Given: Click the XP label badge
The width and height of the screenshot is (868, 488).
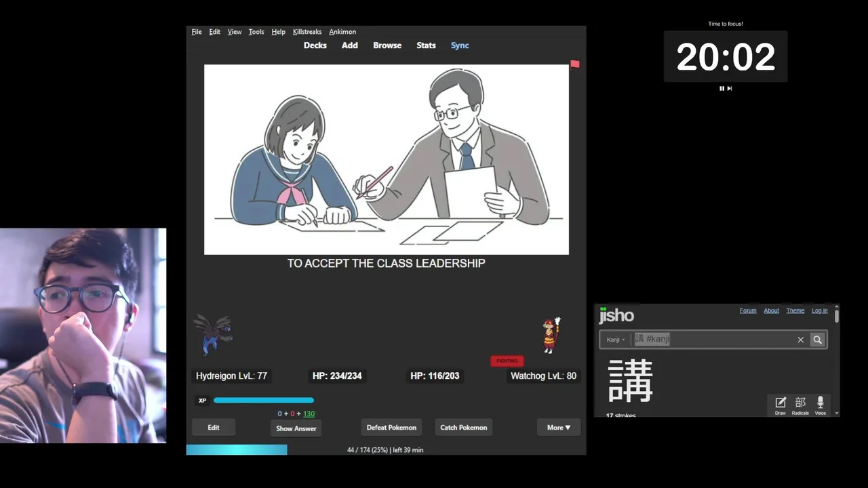Looking at the screenshot, I should click(202, 401).
